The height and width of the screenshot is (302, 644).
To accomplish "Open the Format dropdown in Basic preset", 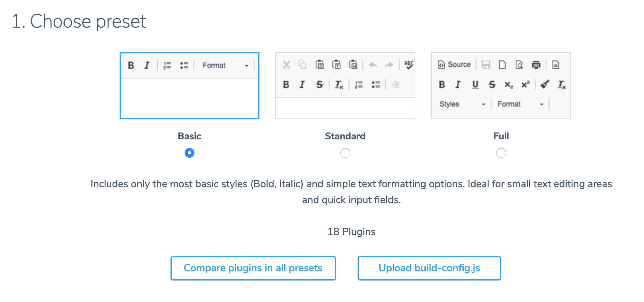I will 225,65.
